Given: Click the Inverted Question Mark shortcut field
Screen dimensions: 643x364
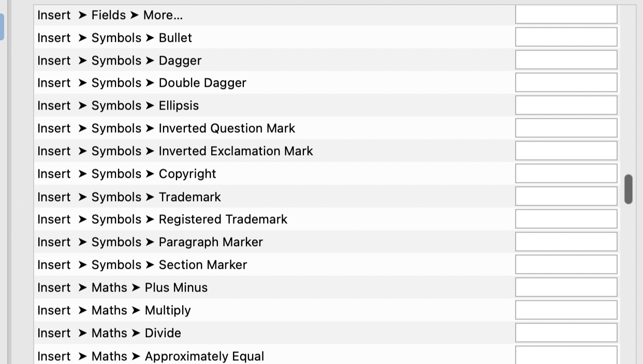Looking at the screenshot, I should 566,128.
